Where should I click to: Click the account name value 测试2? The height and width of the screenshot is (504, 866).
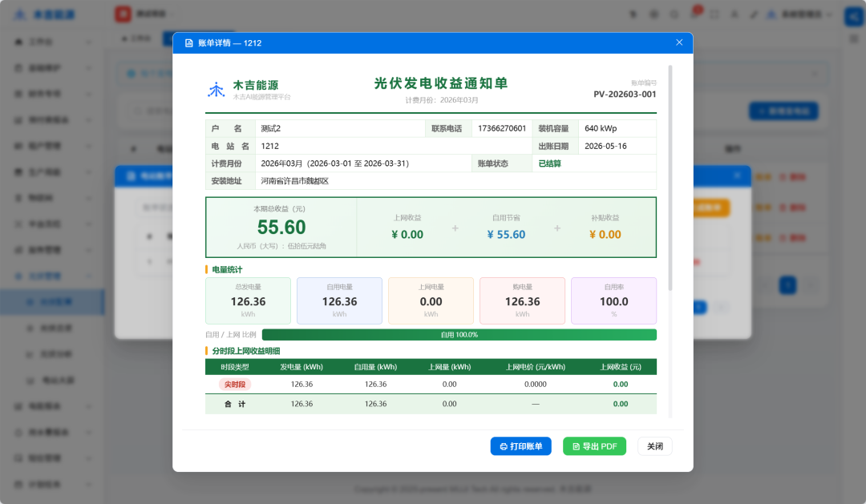pyautogui.click(x=271, y=129)
